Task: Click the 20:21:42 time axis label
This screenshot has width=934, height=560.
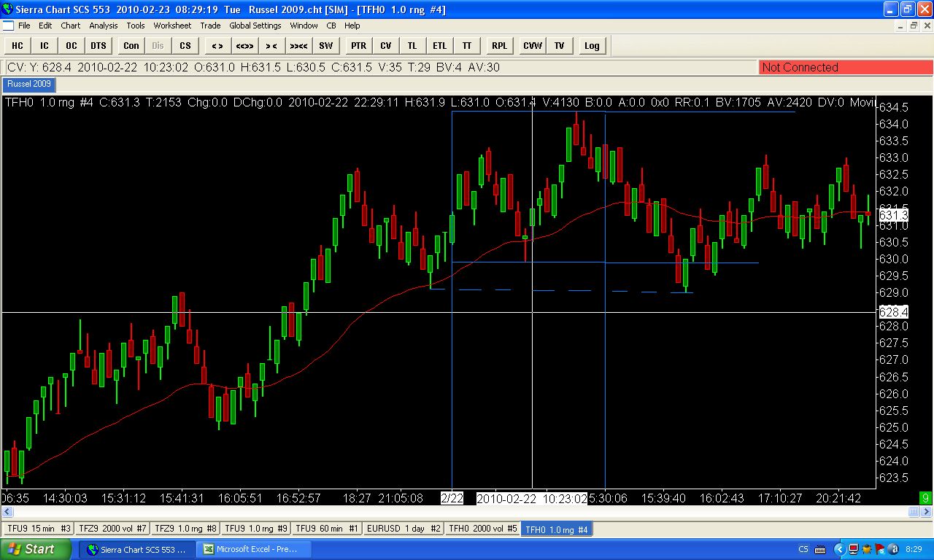Action: (838, 498)
